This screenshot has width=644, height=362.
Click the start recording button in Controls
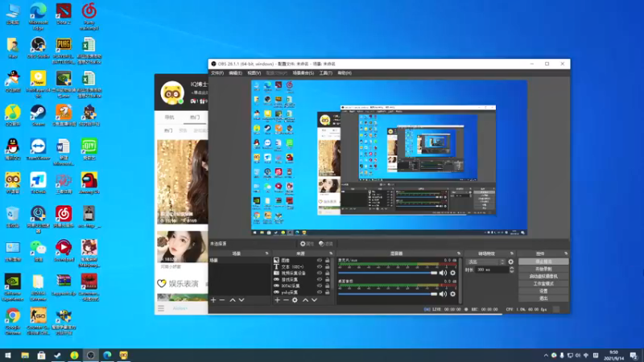point(543,269)
